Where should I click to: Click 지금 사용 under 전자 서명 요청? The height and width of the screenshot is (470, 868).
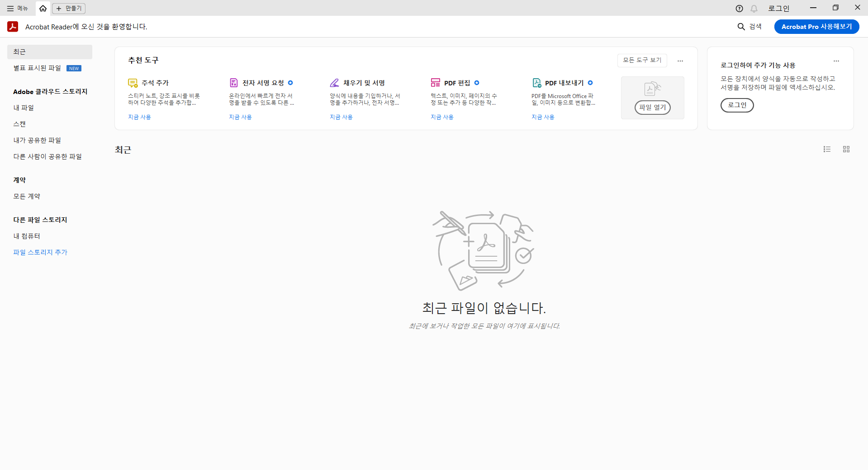point(240,117)
